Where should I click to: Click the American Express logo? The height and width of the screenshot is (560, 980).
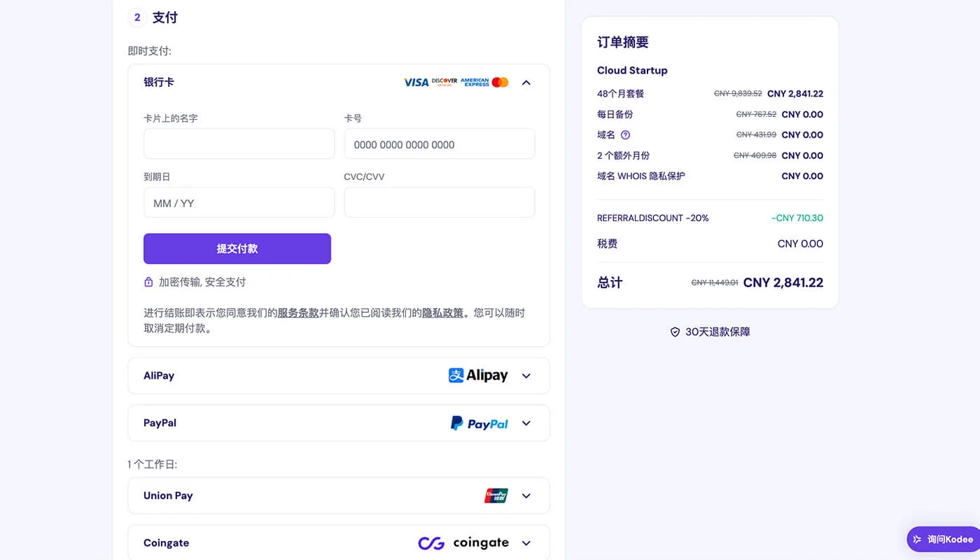pyautogui.click(x=475, y=82)
